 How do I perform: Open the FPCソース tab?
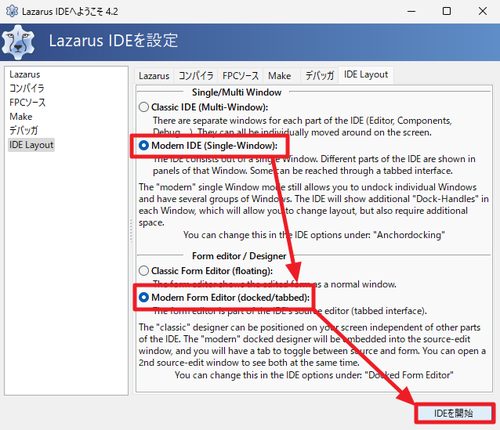(x=240, y=76)
